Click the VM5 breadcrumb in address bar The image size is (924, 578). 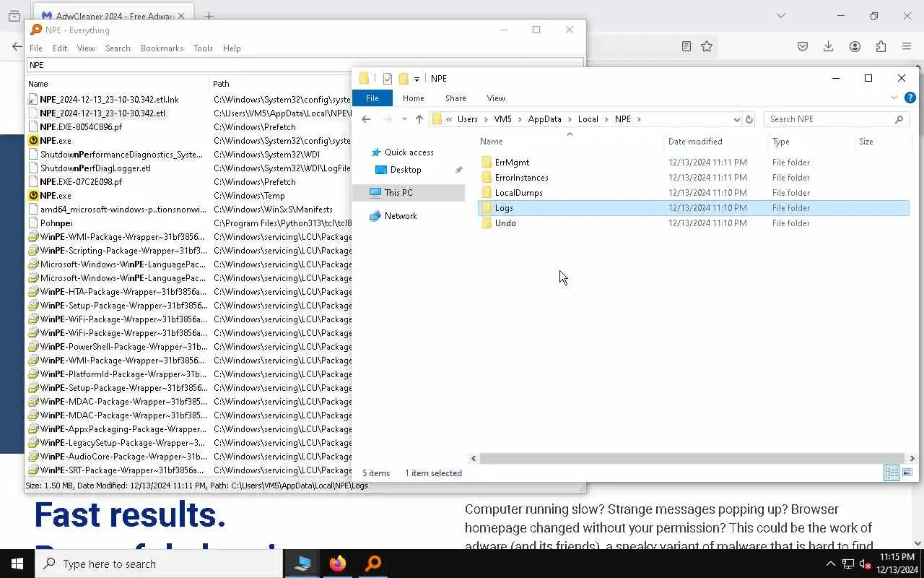point(502,119)
